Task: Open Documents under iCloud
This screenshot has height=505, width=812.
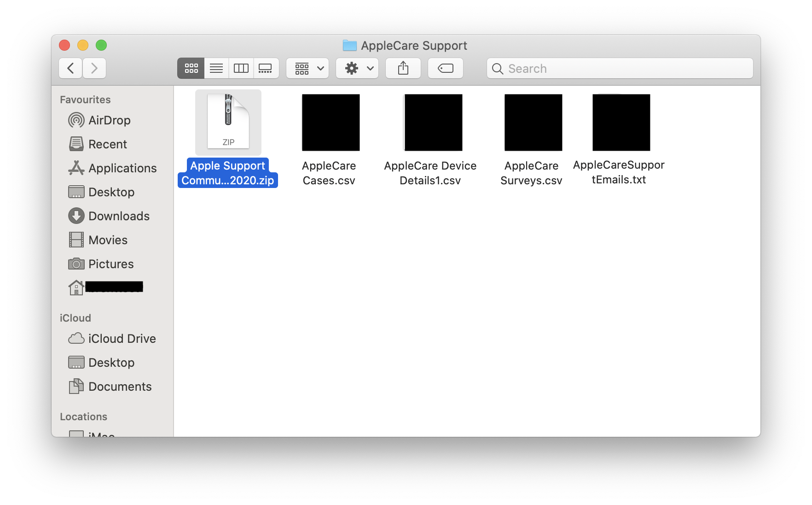Action: point(110,387)
